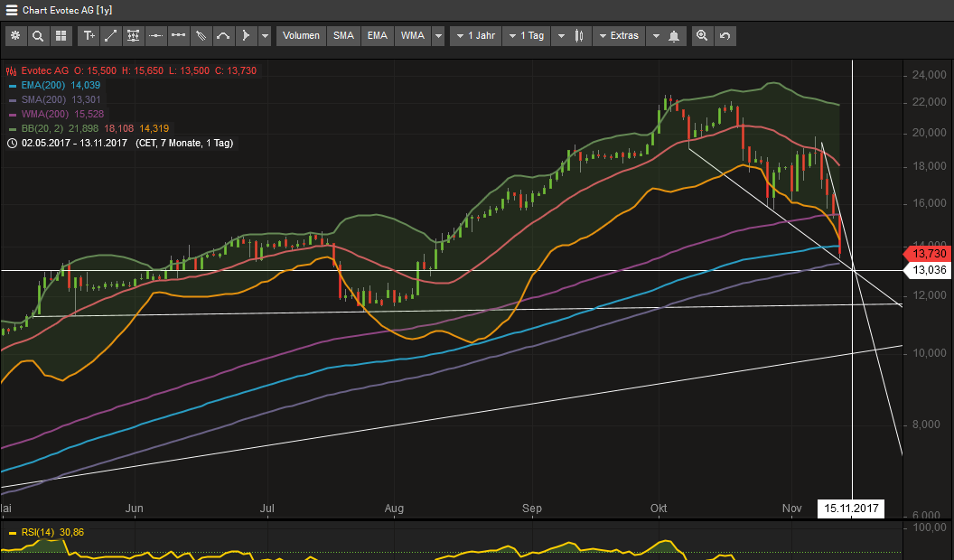Reset chart with the undo arrow icon
The height and width of the screenshot is (560, 954).
click(725, 36)
